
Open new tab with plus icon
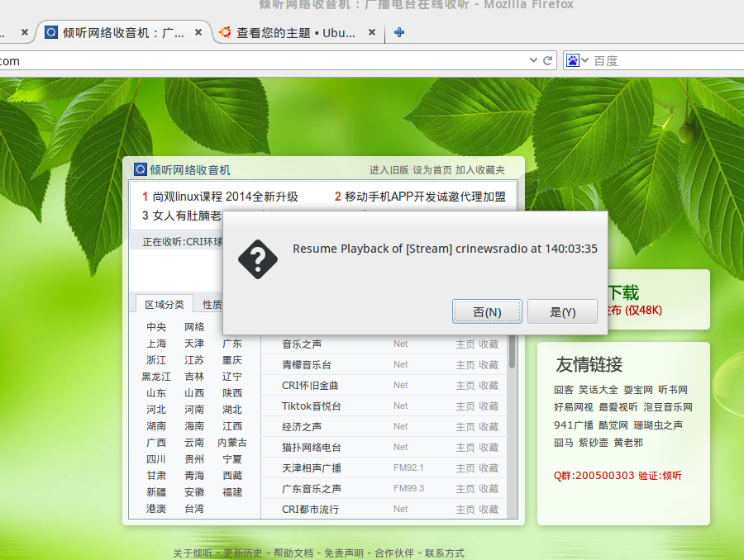coord(399,32)
